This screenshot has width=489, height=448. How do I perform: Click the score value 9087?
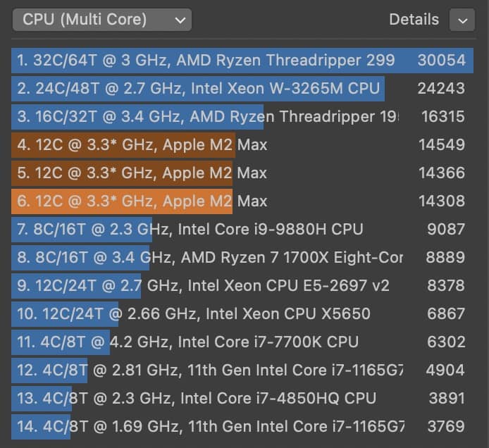pyautogui.click(x=446, y=230)
